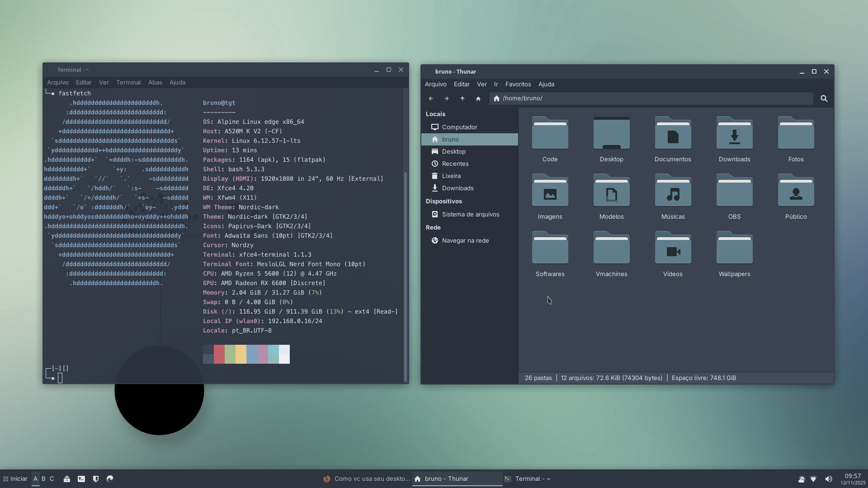Open the Abas menu in Terminal
The width and height of the screenshot is (868, 488).
pos(155,83)
